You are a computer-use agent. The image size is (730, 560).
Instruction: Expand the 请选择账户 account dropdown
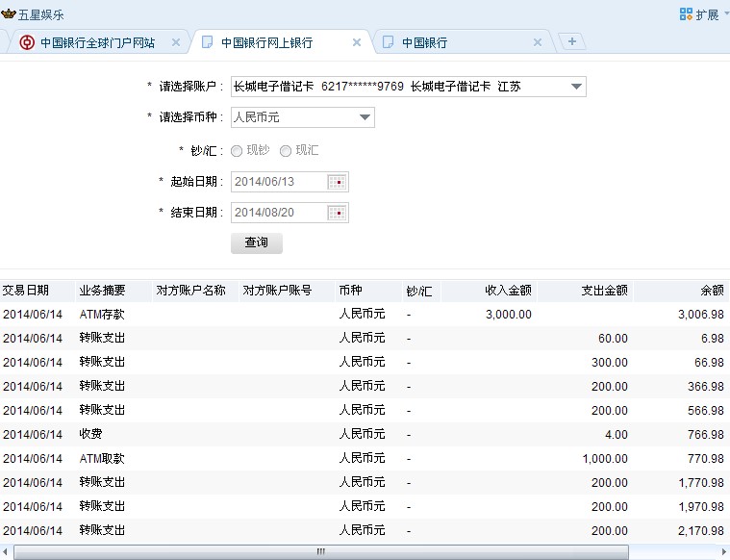(575, 88)
